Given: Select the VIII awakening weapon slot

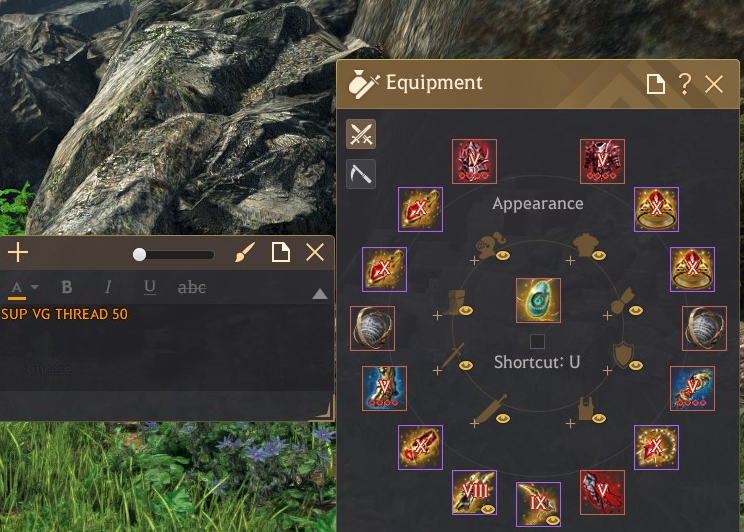Looking at the screenshot, I should (x=474, y=493).
